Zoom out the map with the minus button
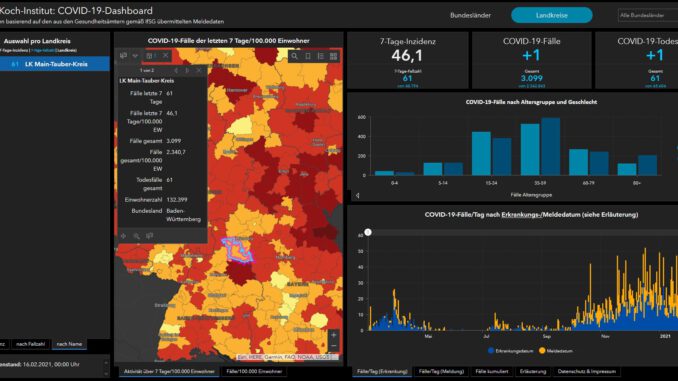This screenshot has width=678, height=381. (333, 346)
